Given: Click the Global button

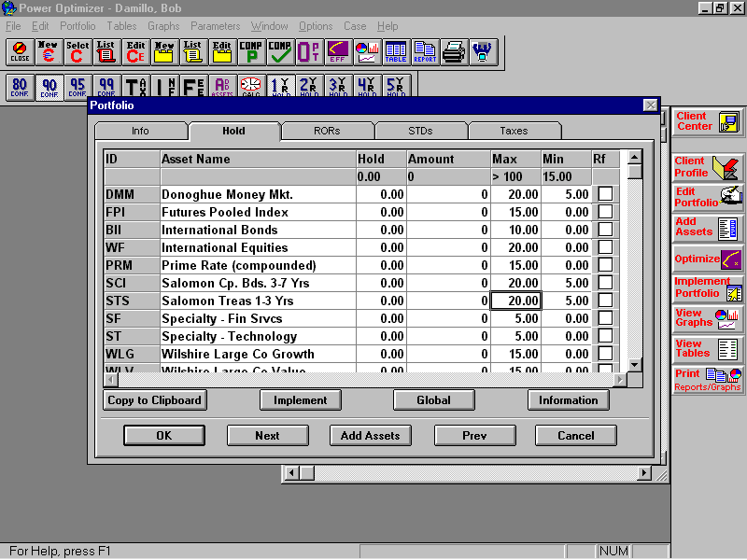Looking at the screenshot, I should point(433,399).
